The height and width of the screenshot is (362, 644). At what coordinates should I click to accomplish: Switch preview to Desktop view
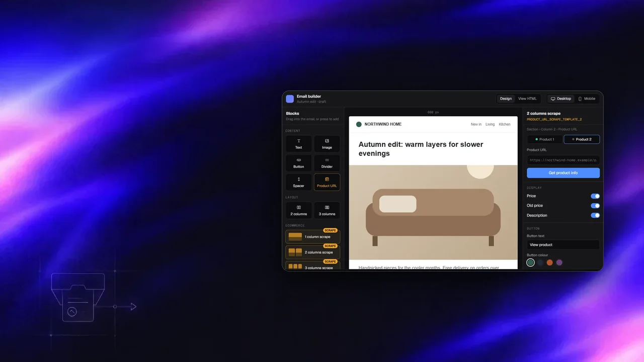coord(561,99)
